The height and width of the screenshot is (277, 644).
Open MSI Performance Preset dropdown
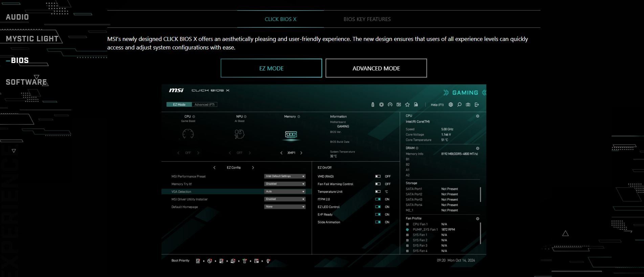pos(285,176)
